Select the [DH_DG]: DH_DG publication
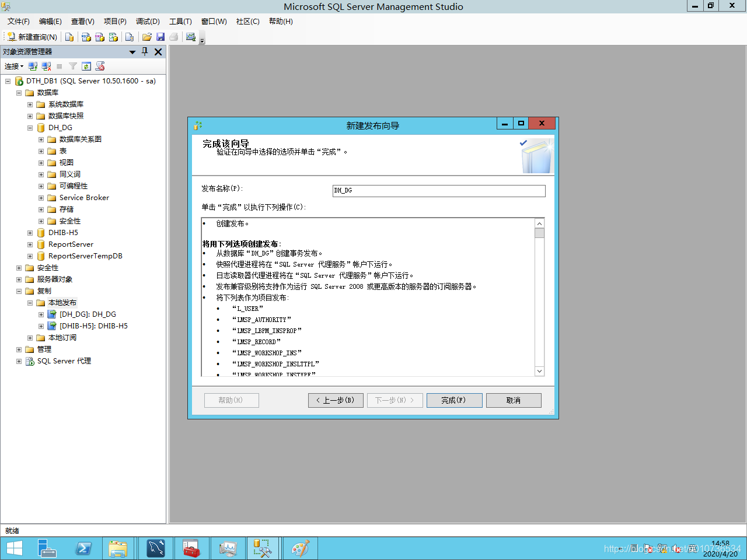Image resolution: width=747 pixels, height=560 pixels. [88, 314]
